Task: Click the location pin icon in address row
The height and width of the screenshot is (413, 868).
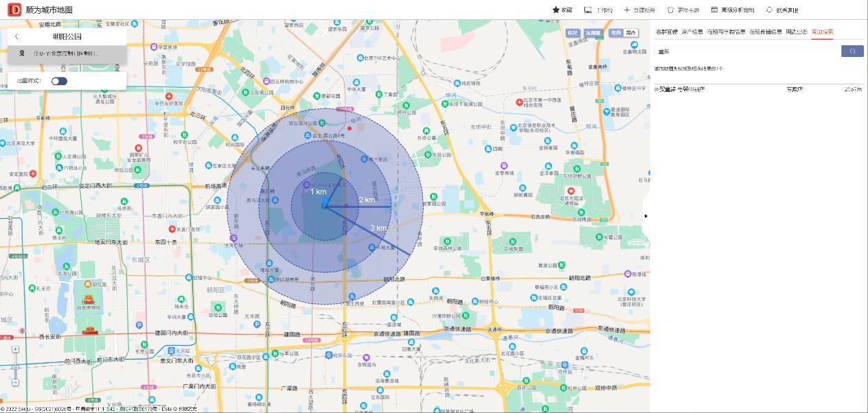Action: click(x=22, y=54)
